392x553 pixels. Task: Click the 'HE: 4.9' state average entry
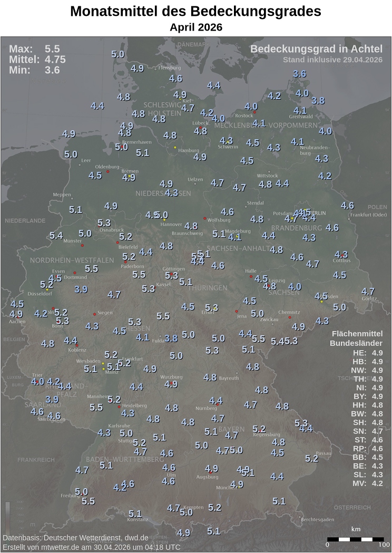tap(368, 353)
